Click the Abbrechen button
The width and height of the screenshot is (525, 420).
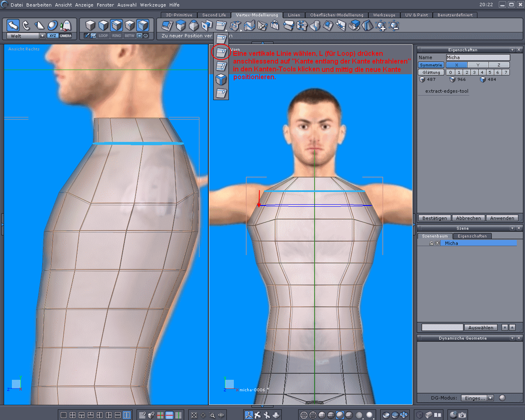(x=468, y=218)
